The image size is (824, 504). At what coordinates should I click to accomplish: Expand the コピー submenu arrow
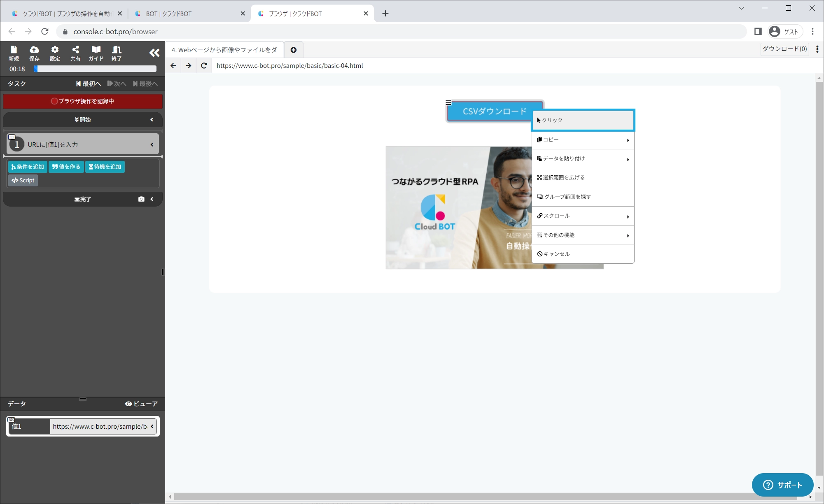[628, 140]
